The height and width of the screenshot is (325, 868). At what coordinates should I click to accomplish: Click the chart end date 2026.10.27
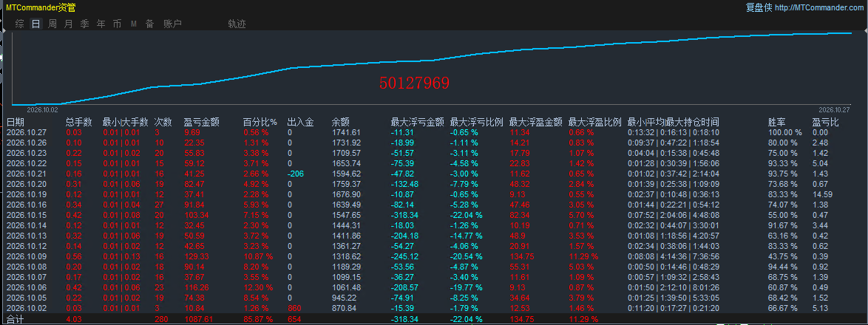click(x=834, y=109)
